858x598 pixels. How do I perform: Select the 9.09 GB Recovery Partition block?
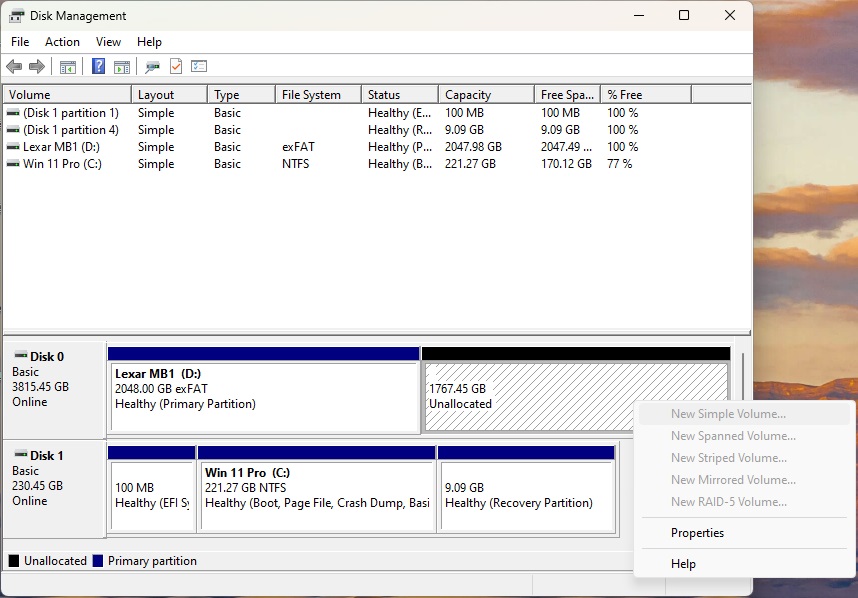pos(526,489)
